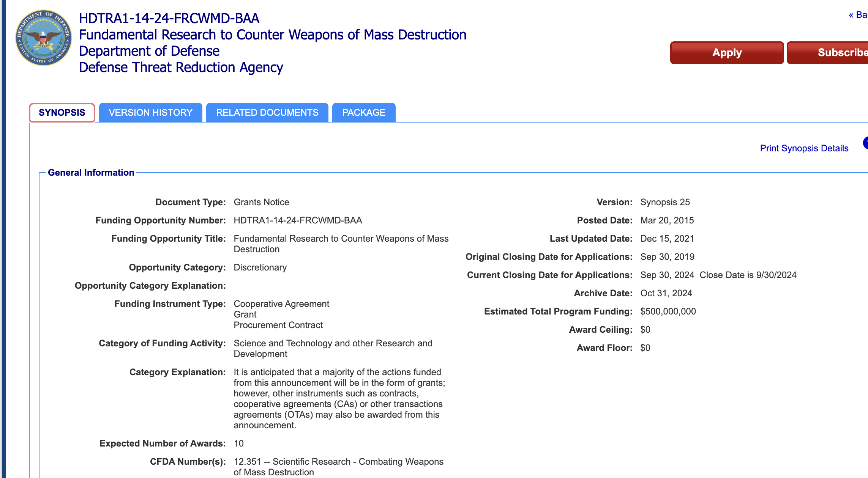Click Cooperative Agreement under Funding Instrument Type
Image resolution: width=868 pixels, height=478 pixels.
pyautogui.click(x=281, y=304)
